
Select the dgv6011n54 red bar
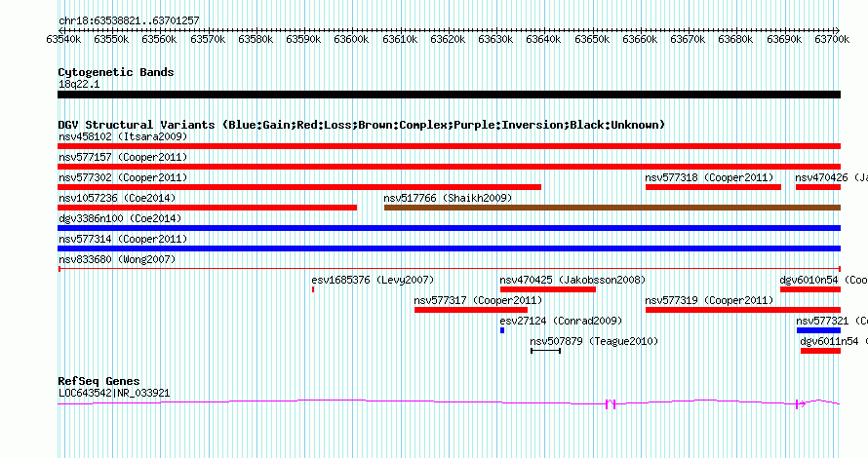[x=820, y=351]
